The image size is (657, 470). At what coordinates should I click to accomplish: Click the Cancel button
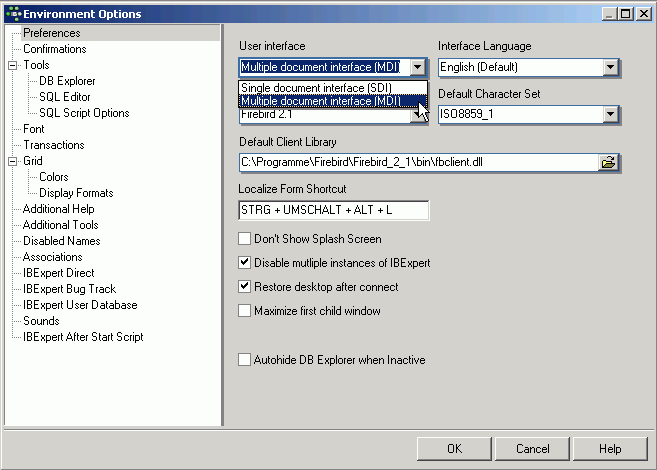point(532,449)
